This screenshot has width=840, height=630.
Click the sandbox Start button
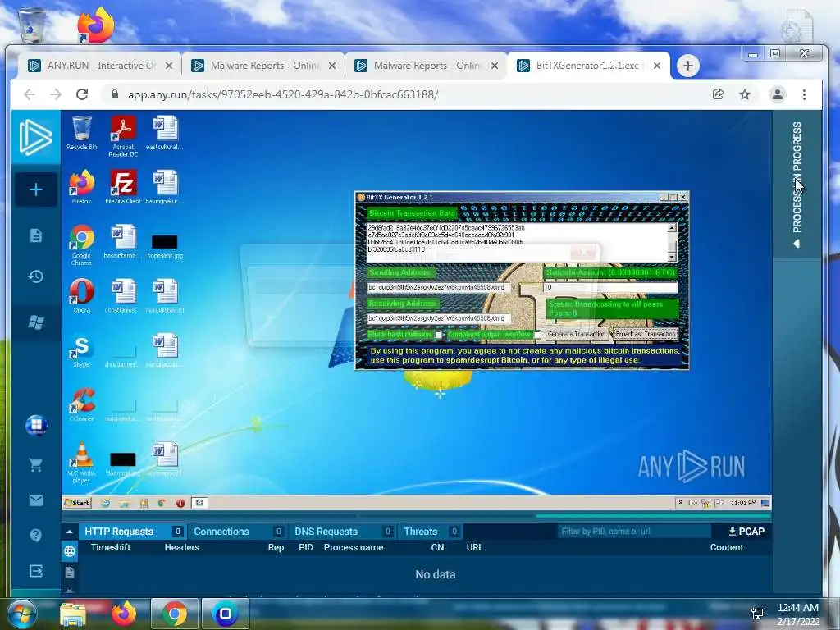[77, 503]
